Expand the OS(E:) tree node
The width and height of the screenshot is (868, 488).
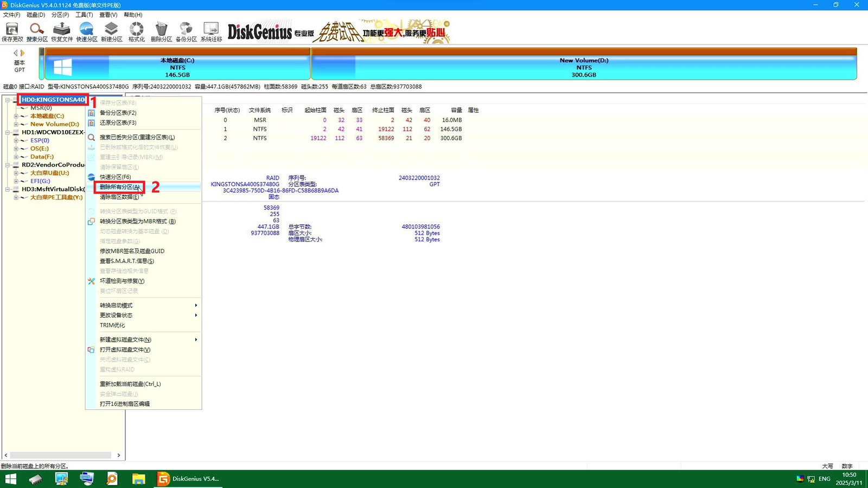coord(16,149)
